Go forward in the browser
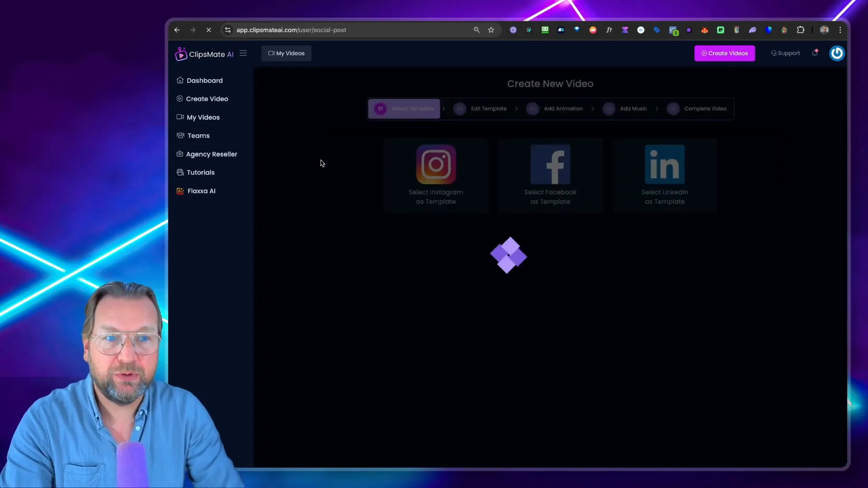The width and height of the screenshot is (868, 488). [193, 30]
